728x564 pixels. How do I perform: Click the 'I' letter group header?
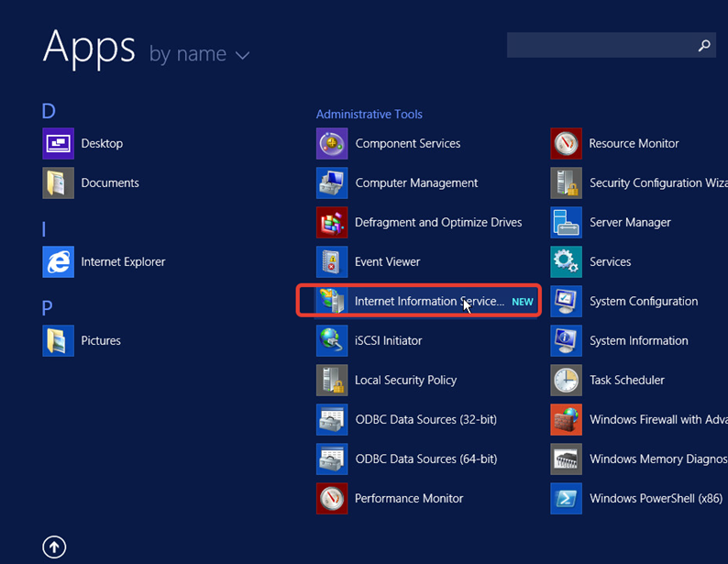(x=44, y=229)
